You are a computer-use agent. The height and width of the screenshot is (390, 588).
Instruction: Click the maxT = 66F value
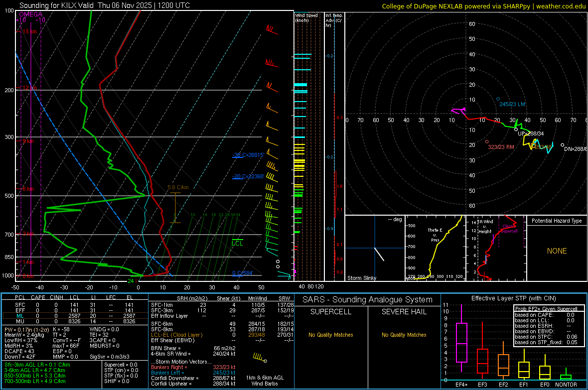[66, 346]
